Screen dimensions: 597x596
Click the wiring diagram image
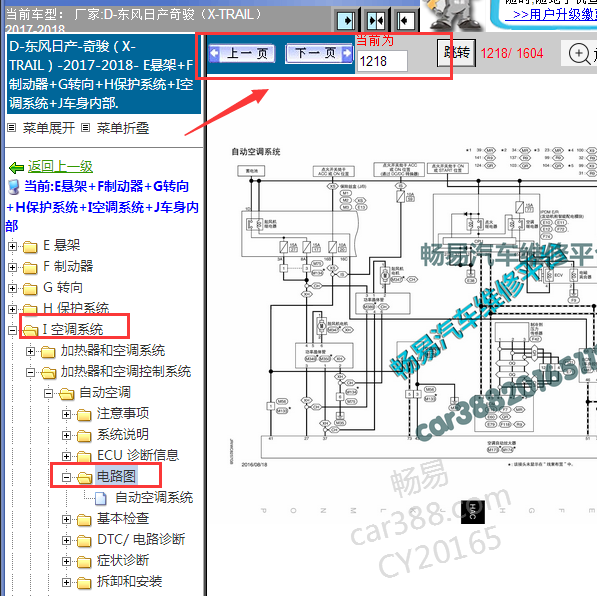413,307
